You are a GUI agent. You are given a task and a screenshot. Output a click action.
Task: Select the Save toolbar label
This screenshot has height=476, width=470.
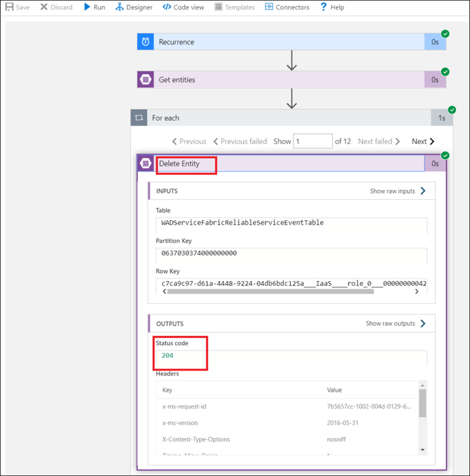coord(23,7)
